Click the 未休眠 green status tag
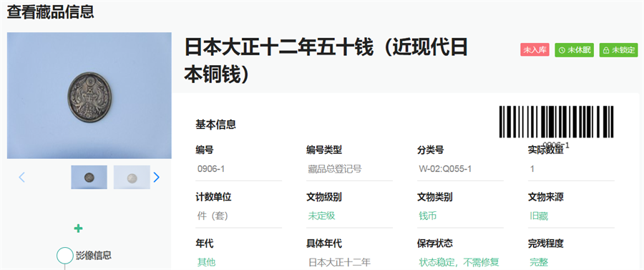 (x=575, y=50)
